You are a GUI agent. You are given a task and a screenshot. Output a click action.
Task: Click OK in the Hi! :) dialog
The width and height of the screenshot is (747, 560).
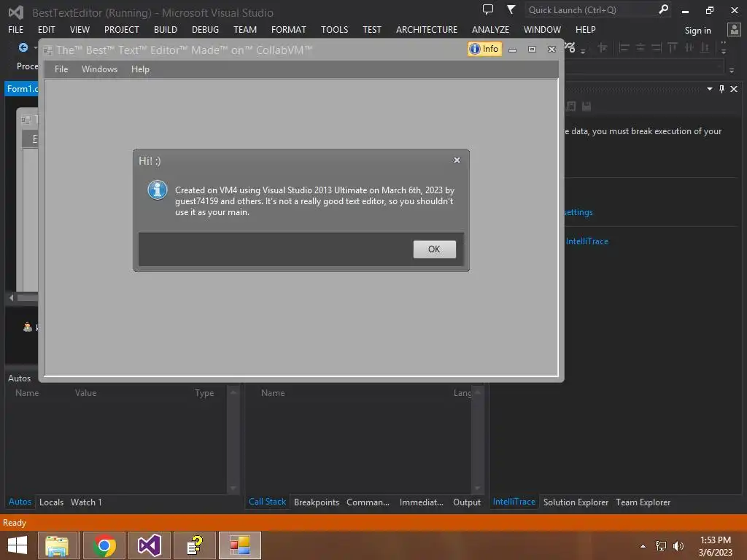(x=434, y=249)
